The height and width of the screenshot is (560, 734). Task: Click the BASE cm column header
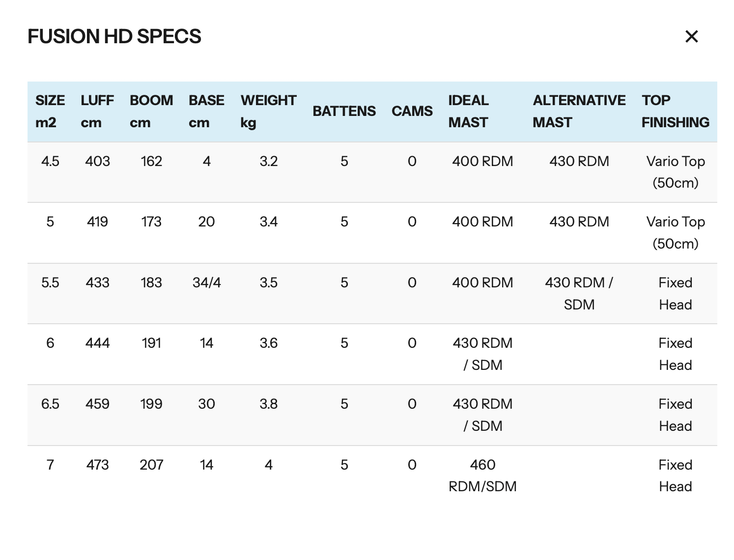206,112
